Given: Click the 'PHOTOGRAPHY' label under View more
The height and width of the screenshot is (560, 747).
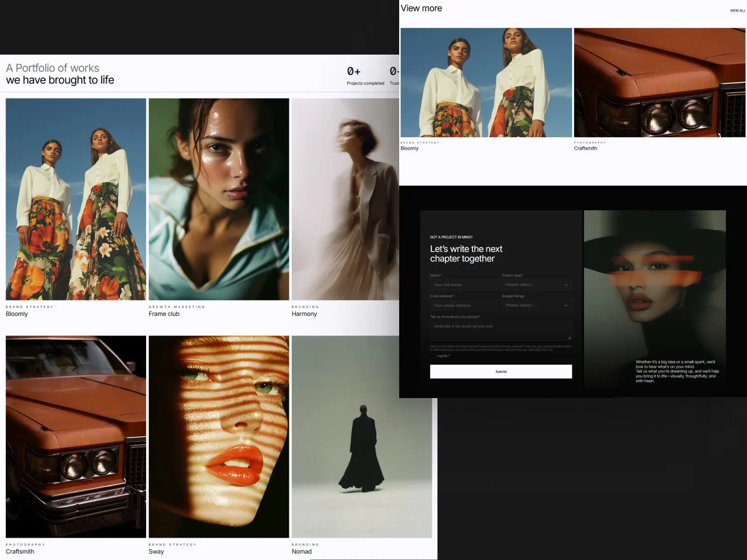Looking at the screenshot, I should 590,143.
